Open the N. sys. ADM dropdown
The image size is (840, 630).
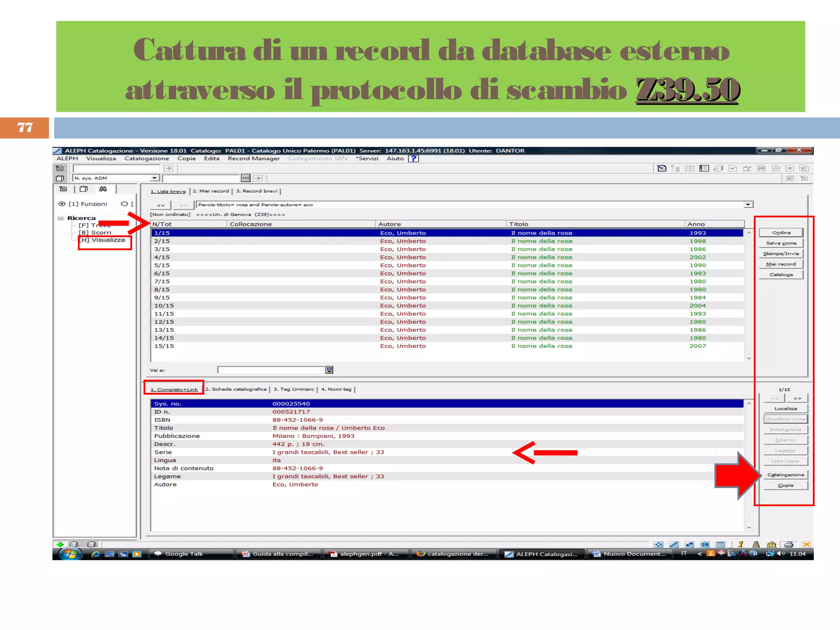[x=154, y=178]
